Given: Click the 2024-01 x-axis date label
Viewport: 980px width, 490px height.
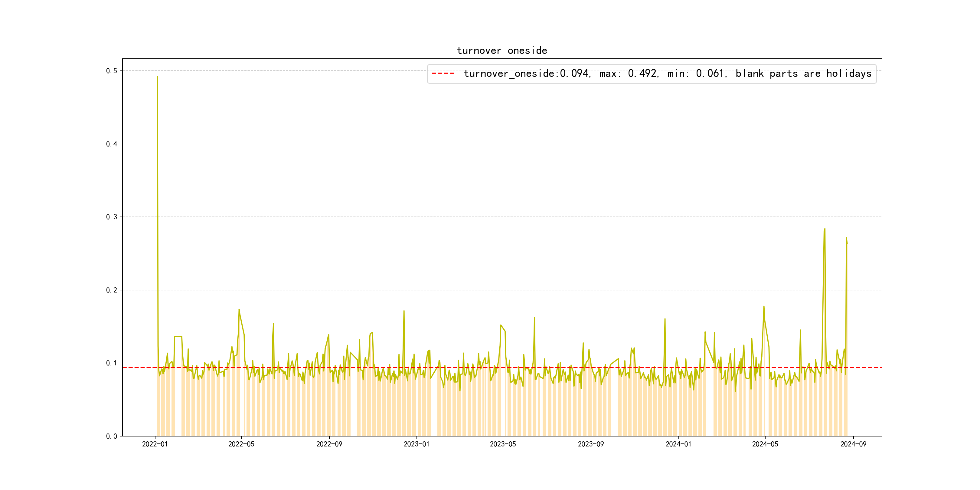Looking at the screenshot, I should (x=678, y=444).
